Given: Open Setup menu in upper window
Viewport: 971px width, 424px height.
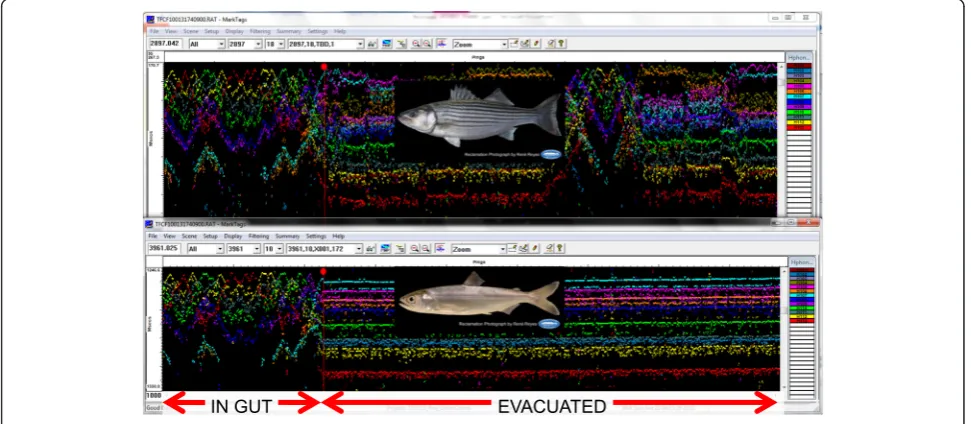Looking at the screenshot, I should point(211,31).
